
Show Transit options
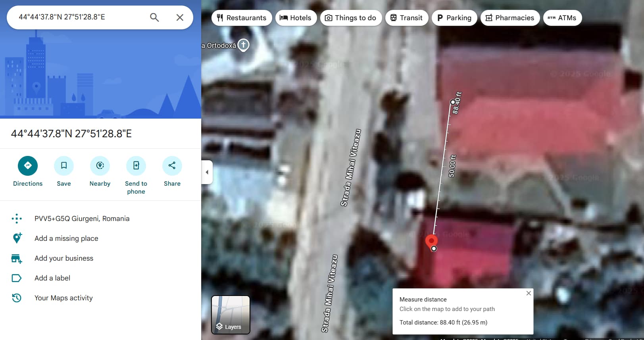pos(407,18)
